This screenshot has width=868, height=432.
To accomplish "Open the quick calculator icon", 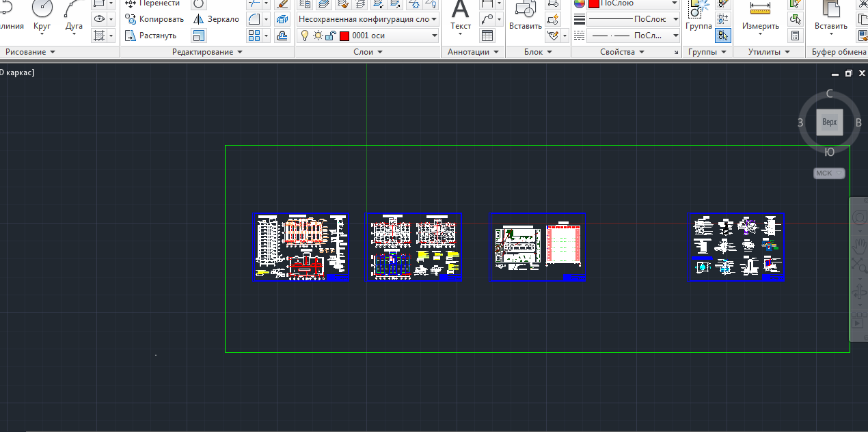I will click(795, 35).
